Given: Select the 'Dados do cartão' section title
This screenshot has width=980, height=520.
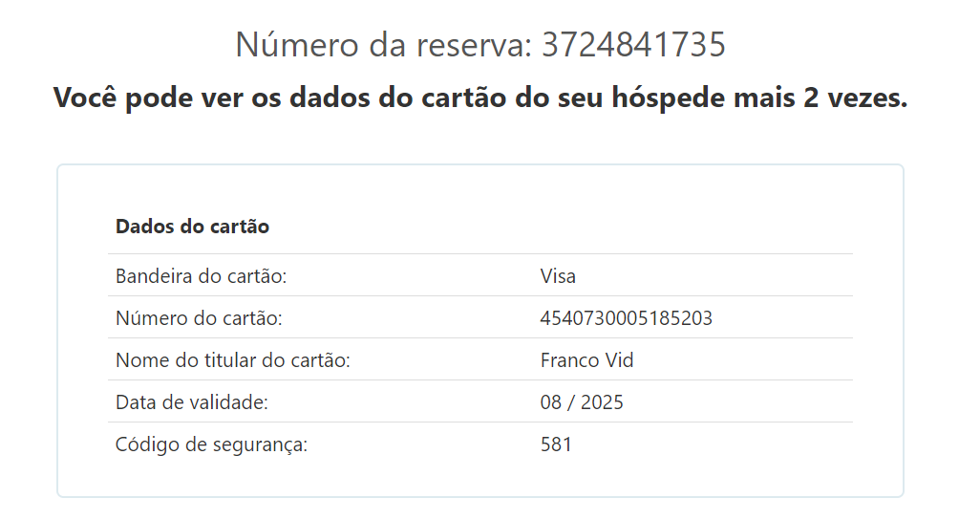Looking at the screenshot, I should click(192, 227).
